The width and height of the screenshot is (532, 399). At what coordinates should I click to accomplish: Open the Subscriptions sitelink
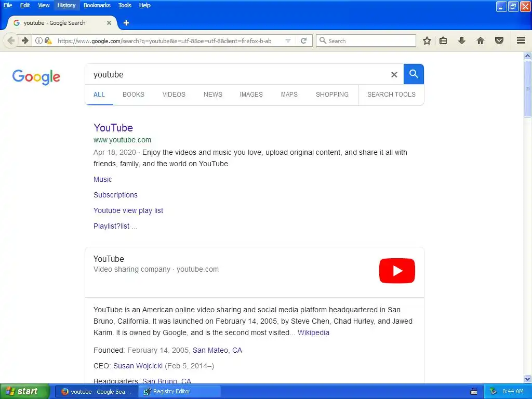pyautogui.click(x=115, y=195)
